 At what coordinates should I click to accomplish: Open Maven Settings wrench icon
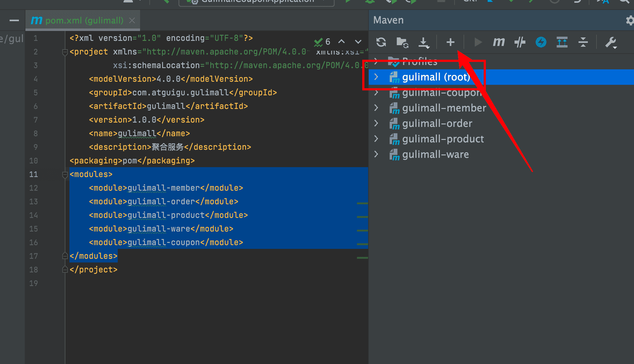(610, 42)
